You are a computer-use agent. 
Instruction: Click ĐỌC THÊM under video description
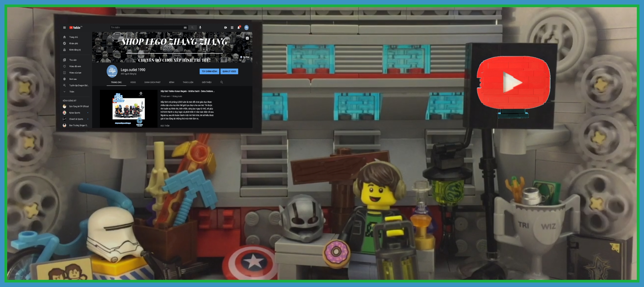click(x=165, y=126)
